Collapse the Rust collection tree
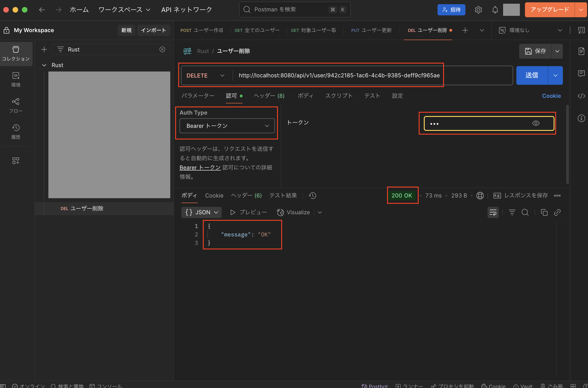The height and width of the screenshot is (388, 588). click(x=44, y=65)
